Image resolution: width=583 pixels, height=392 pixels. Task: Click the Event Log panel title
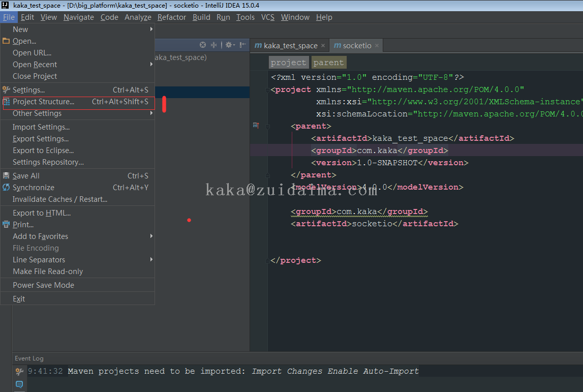click(29, 358)
